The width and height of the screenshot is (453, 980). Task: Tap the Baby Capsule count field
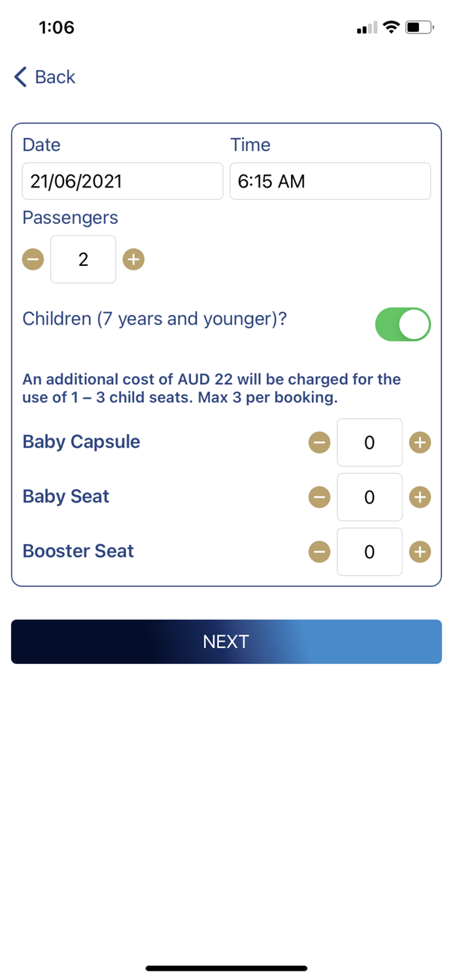[x=369, y=442]
